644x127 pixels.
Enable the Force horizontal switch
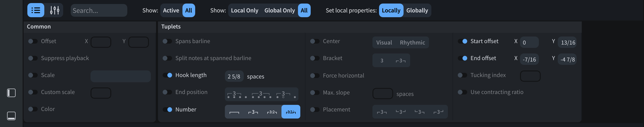(315, 75)
